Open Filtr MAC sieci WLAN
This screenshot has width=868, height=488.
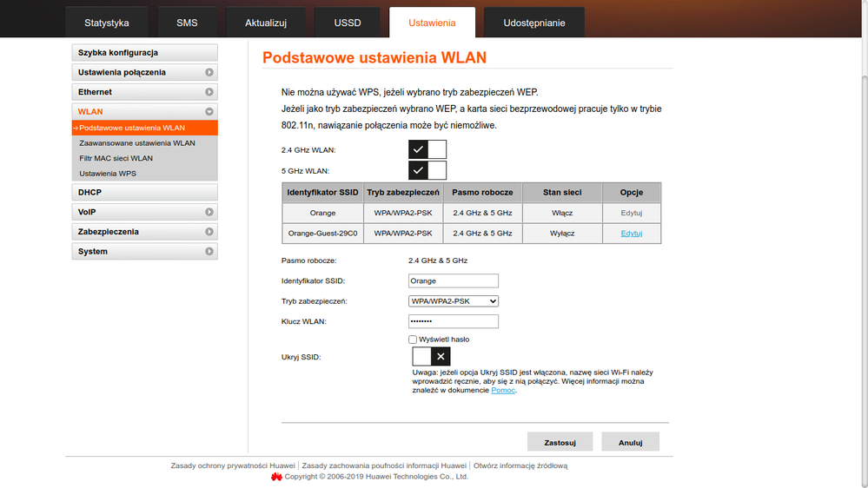click(x=116, y=158)
